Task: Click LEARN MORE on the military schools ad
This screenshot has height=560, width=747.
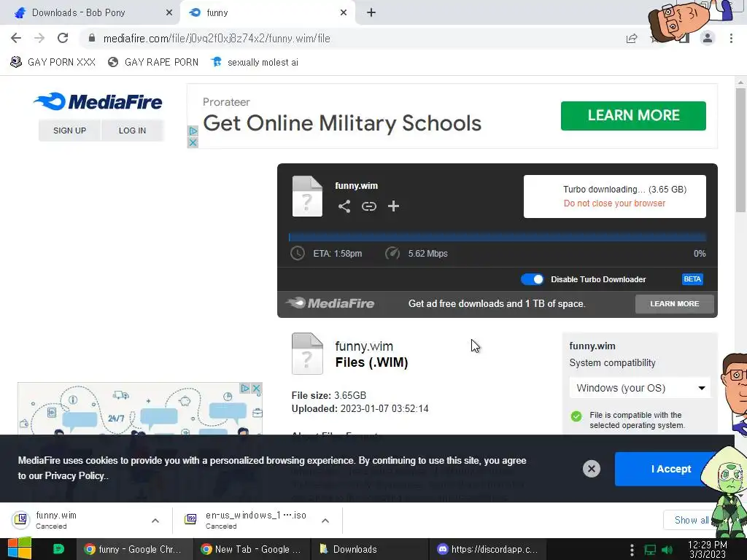Action: click(633, 116)
